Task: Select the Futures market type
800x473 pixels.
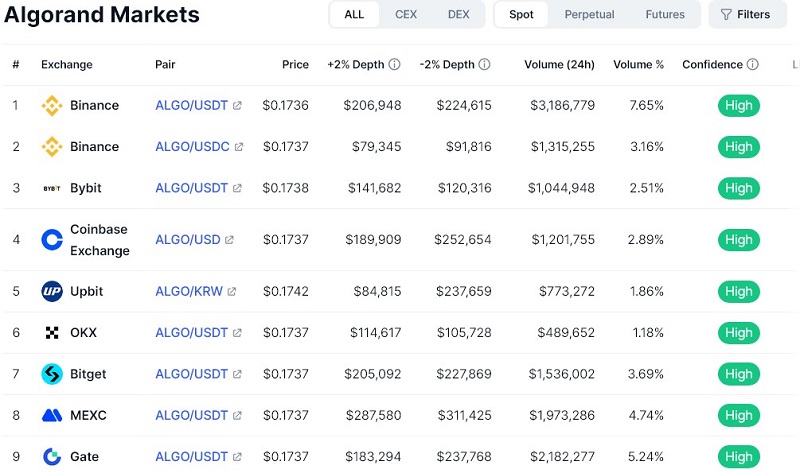Action: (665, 14)
